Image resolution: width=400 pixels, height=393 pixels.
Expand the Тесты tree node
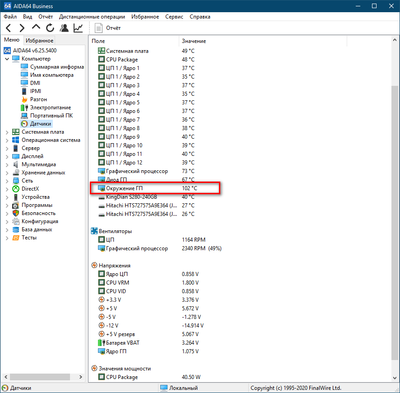click(x=7, y=238)
